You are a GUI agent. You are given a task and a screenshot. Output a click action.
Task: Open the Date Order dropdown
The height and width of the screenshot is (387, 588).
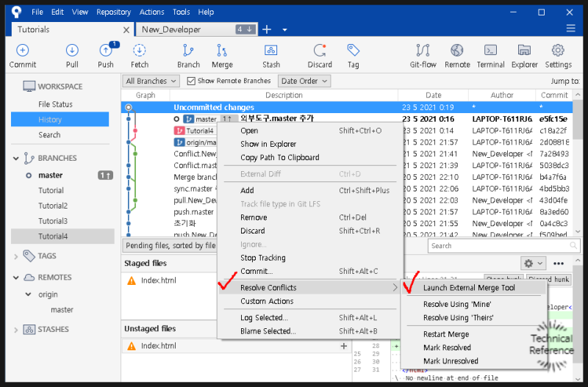tap(304, 81)
